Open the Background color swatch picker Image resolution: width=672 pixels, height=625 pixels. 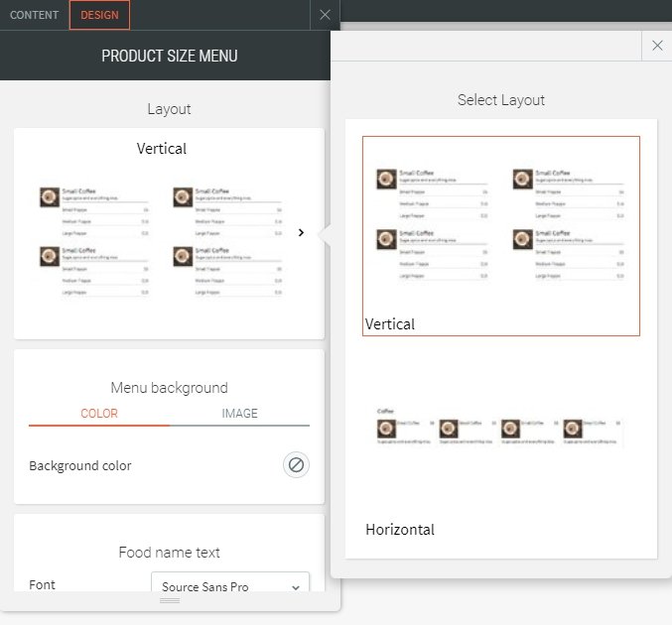295,464
